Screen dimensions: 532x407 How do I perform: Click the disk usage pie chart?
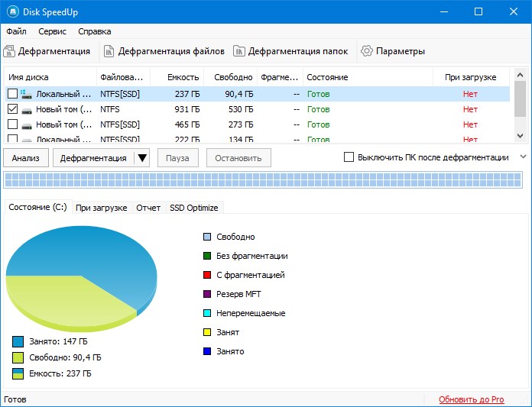[82, 279]
